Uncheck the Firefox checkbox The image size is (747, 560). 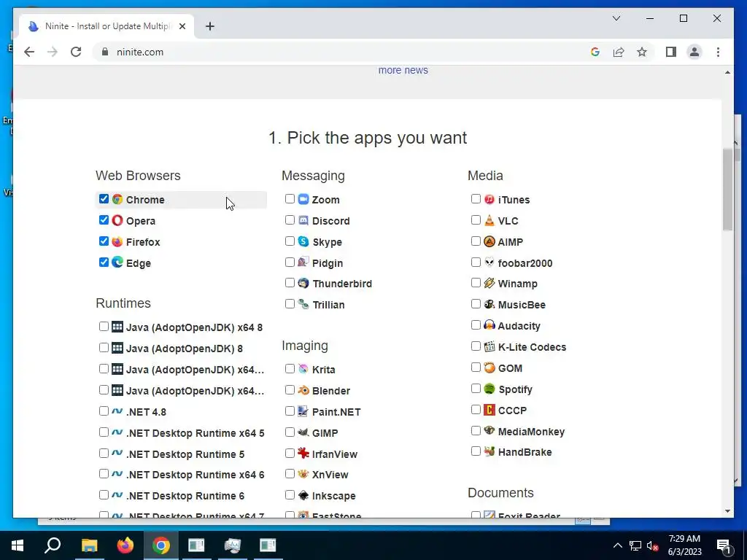point(104,241)
